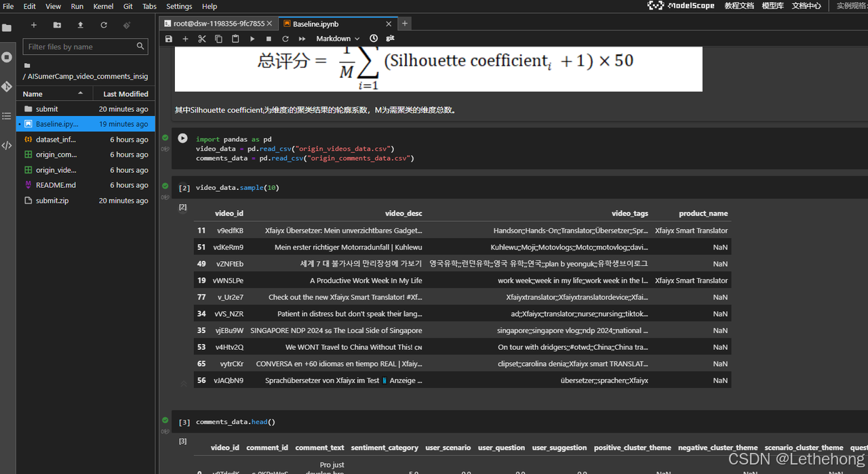The width and height of the screenshot is (868, 474).
Task: Click the clock icon in notebook toolbar
Action: click(x=374, y=39)
